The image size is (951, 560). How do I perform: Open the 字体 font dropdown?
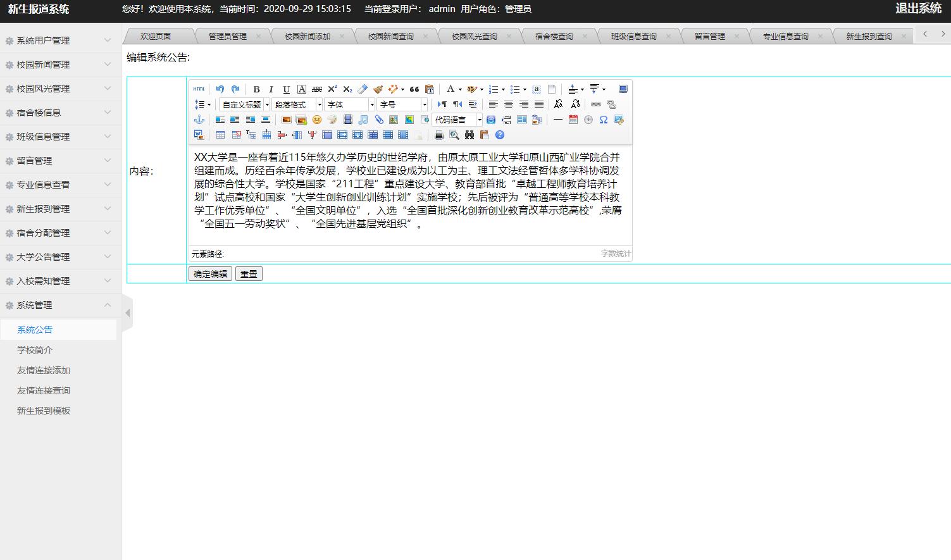point(349,104)
